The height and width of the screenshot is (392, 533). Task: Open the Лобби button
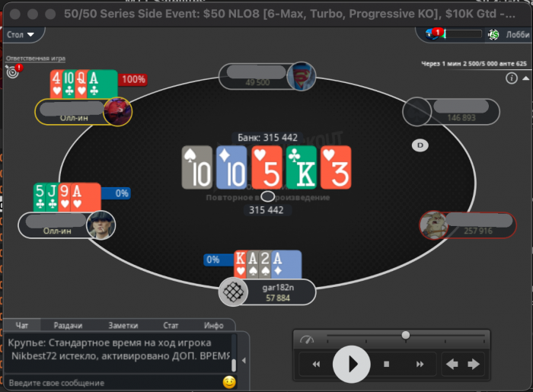click(517, 35)
